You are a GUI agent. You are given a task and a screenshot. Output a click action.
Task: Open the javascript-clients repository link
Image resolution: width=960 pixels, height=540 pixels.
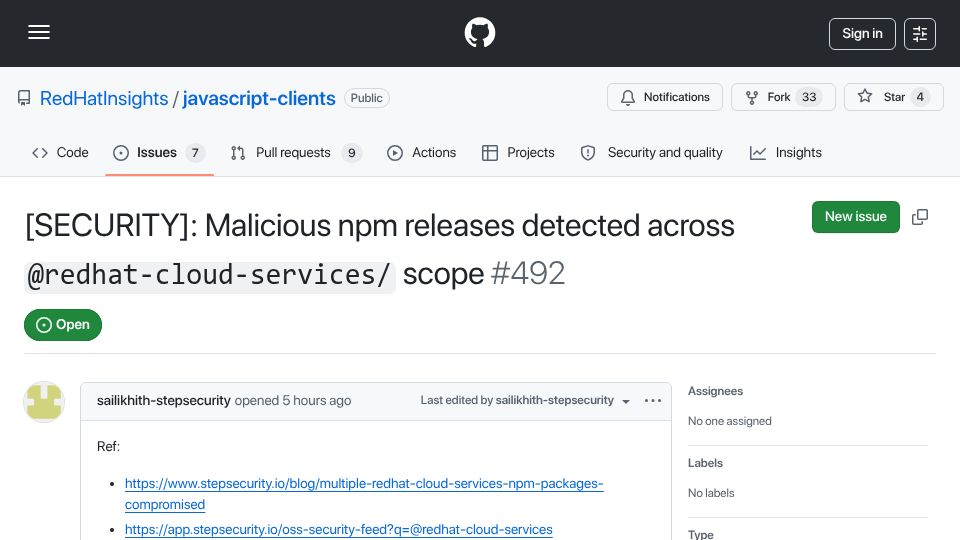pos(259,99)
